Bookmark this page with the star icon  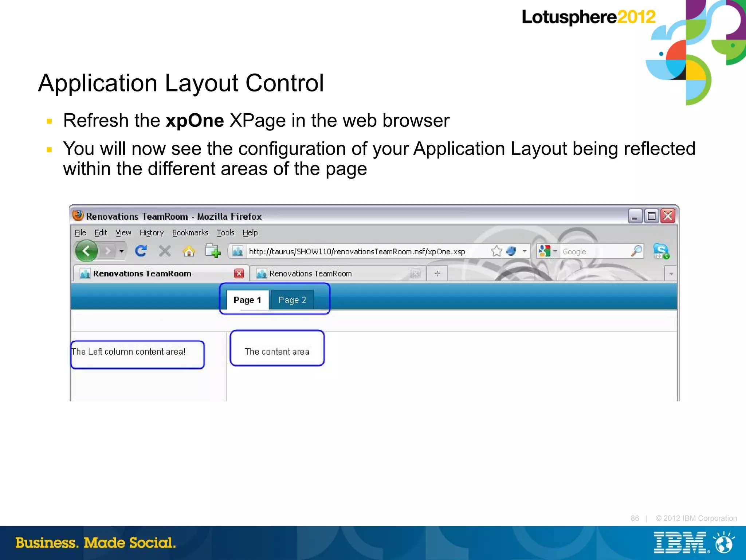[x=496, y=251]
